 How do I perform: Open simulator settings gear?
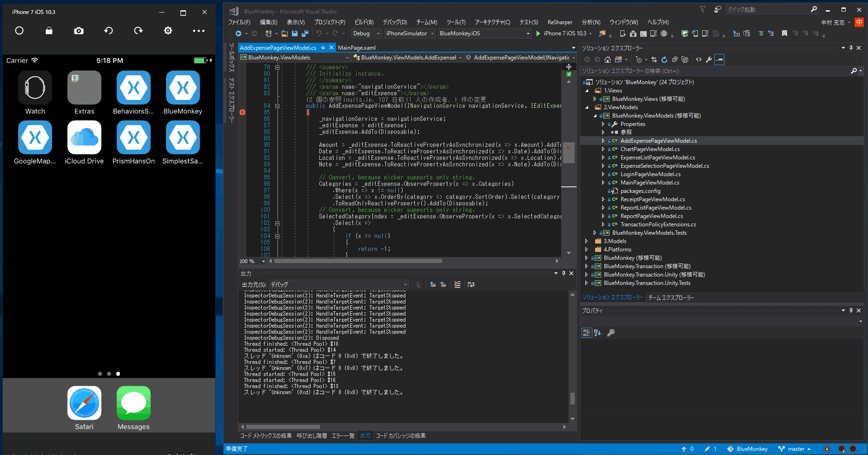(x=168, y=31)
